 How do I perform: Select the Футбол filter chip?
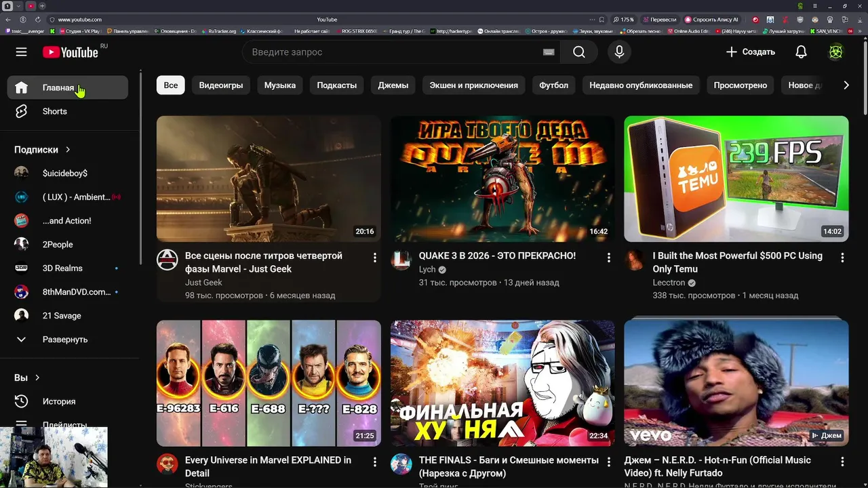click(x=554, y=85)
